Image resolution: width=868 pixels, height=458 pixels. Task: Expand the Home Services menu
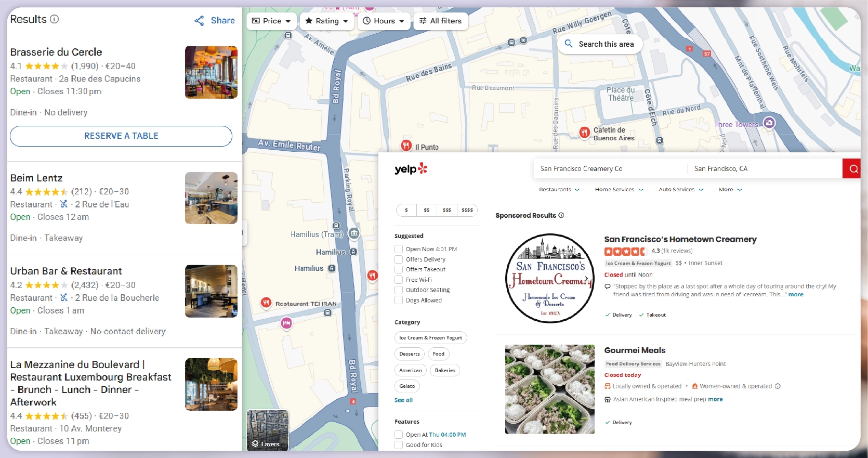619,189
